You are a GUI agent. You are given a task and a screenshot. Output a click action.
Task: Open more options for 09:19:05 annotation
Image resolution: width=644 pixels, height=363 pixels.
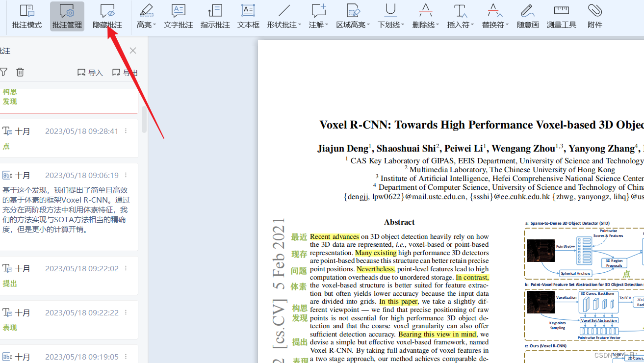tap(126, 357)
